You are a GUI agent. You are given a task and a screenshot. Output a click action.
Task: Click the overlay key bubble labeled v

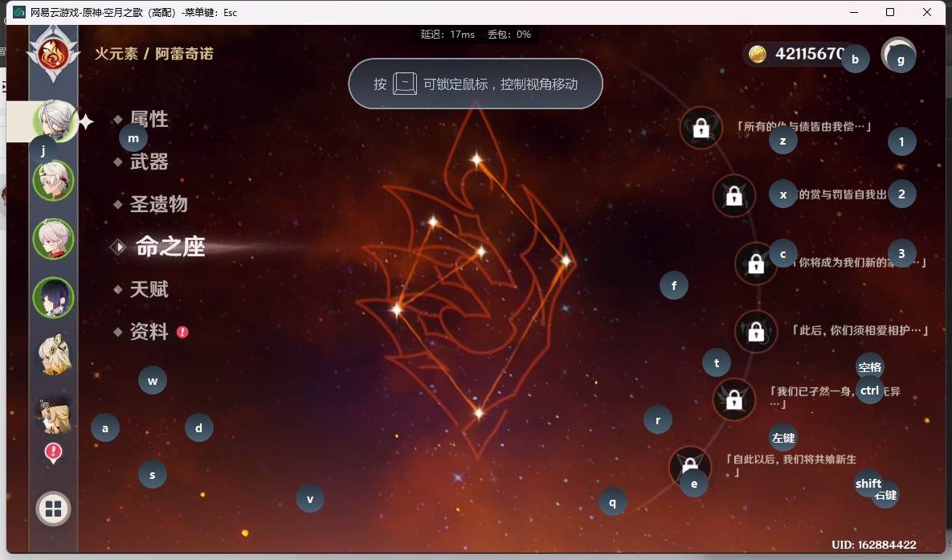click(310, 499)
